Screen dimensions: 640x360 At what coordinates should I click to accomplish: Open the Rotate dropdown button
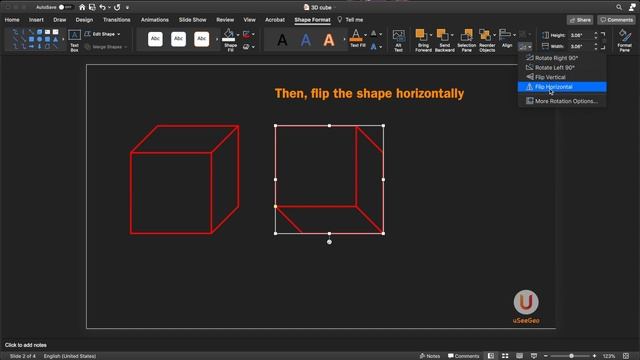coord(525,47)
